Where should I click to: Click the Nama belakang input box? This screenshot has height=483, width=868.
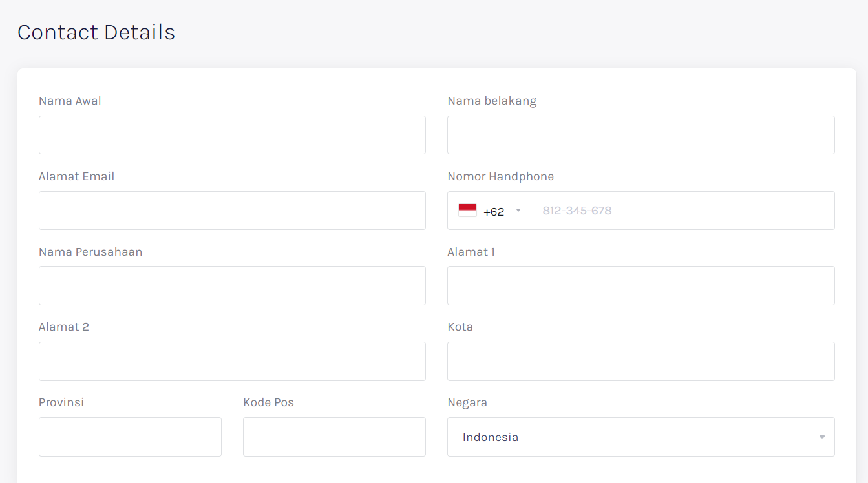pyautogui.click(x=640, y=135)
